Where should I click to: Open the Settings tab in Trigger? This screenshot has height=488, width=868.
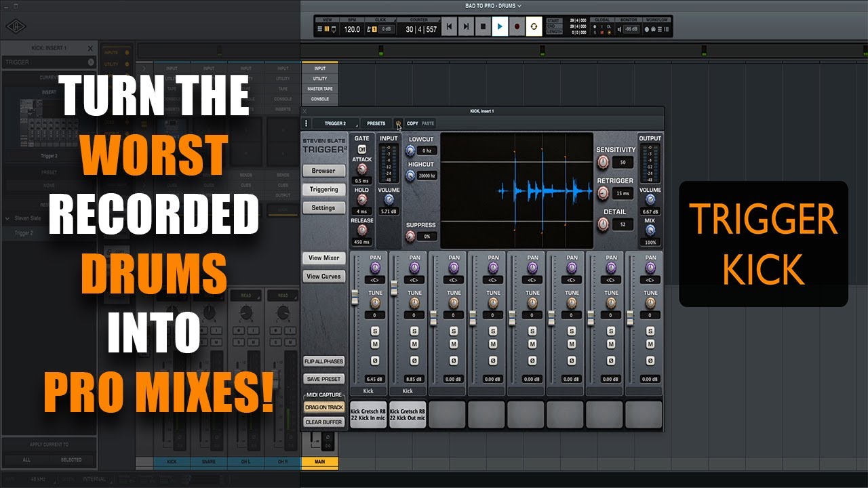click(323, 208)
